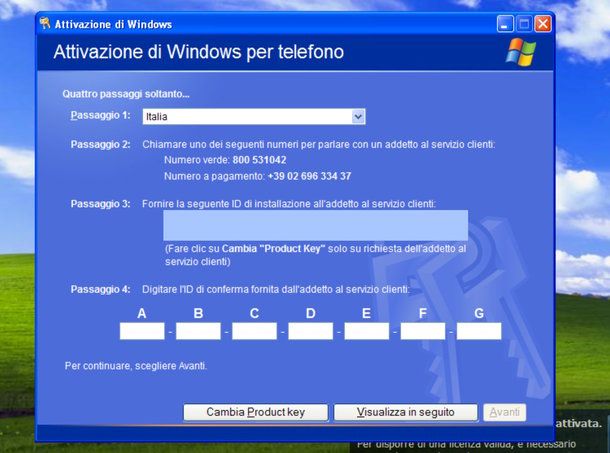
Task: Minimize the Attivazione di Windows window
Action: click(x=505, y=24)
